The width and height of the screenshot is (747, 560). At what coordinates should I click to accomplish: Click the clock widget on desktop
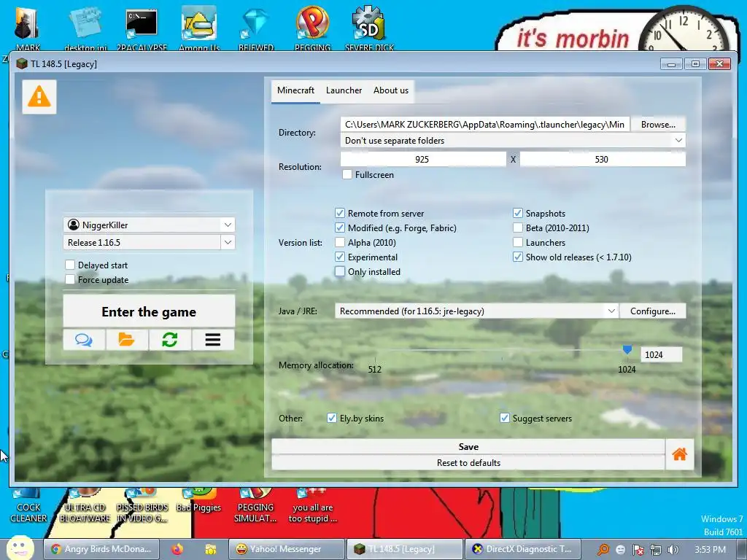coord(684,29)
